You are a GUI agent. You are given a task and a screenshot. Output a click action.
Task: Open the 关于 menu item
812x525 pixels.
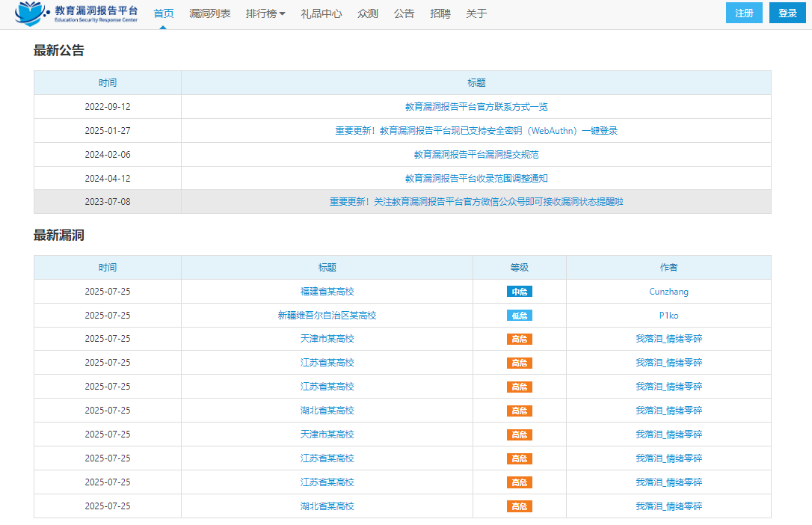pyautogui.click(x=476, y=13)
